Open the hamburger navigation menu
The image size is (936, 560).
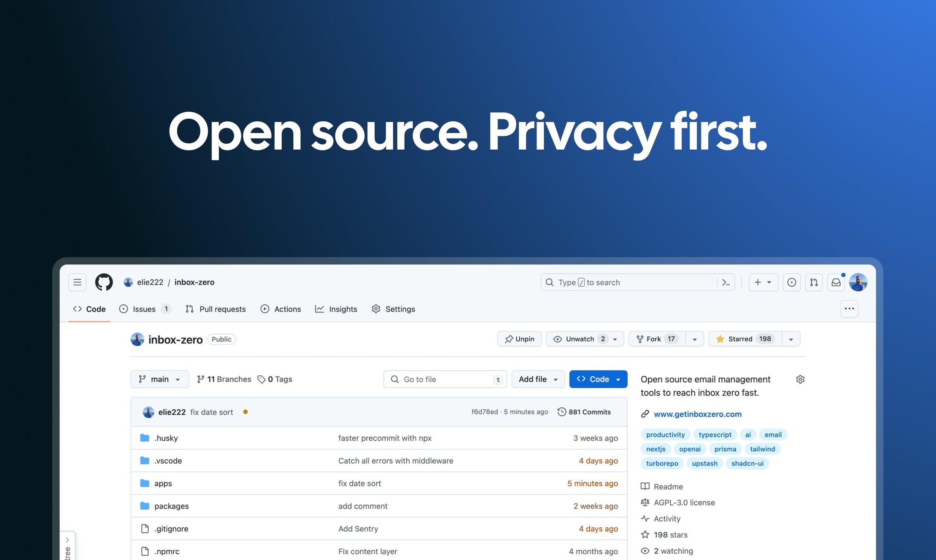(77, 282)
